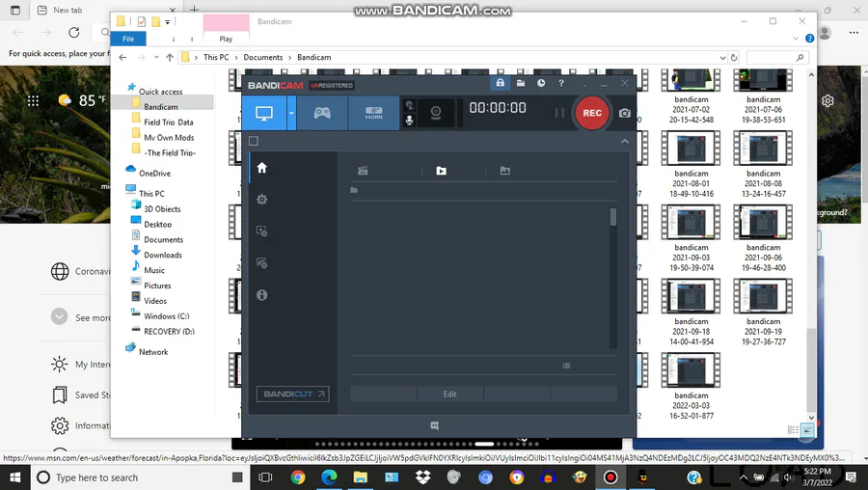Viewport: 868px width, 490px height.
Task: Refresh the File Explorer folder
Action: (734, 58)
